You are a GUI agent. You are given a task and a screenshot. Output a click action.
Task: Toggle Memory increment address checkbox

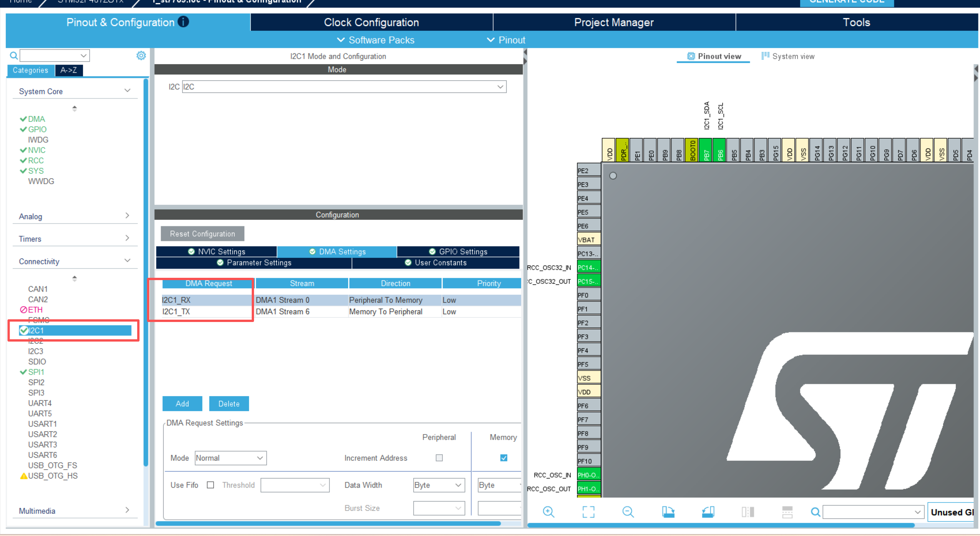click(x=503, y=458)
